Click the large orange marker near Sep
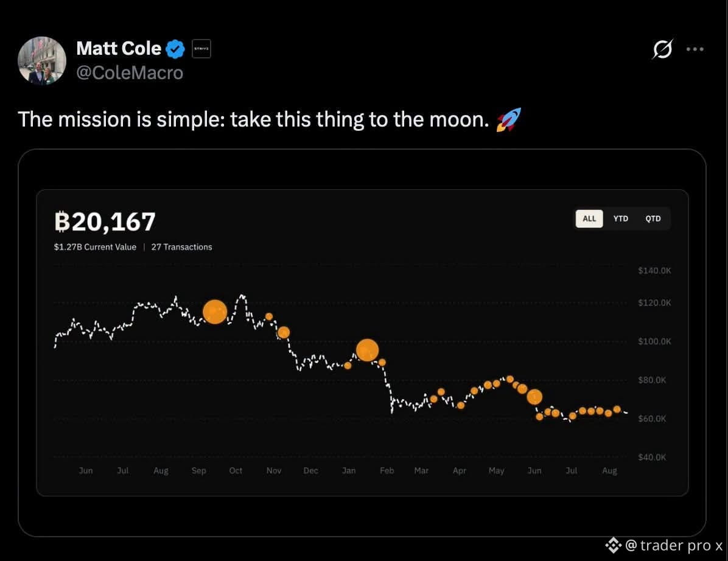 coord(215,312)
